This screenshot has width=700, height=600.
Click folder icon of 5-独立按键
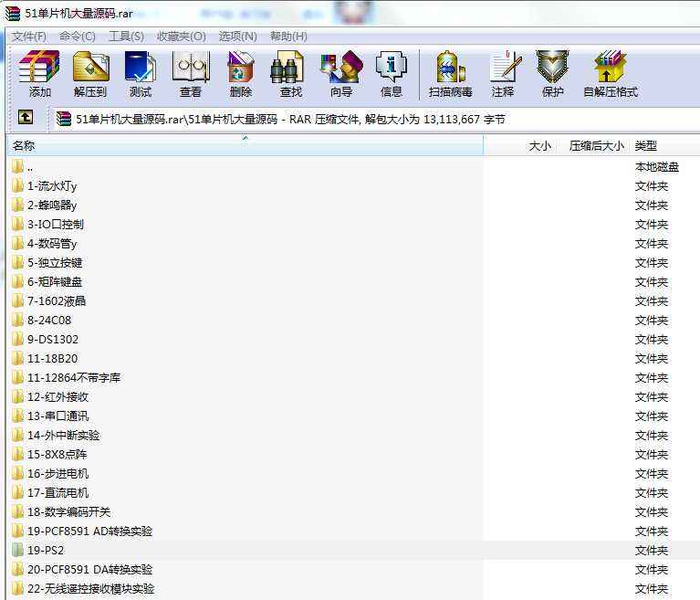(x=17, y=262)
